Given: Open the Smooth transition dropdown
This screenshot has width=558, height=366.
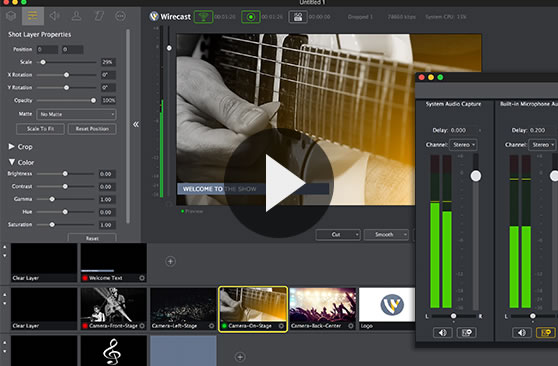Looking at the screenshot, I should coord(386,235).
